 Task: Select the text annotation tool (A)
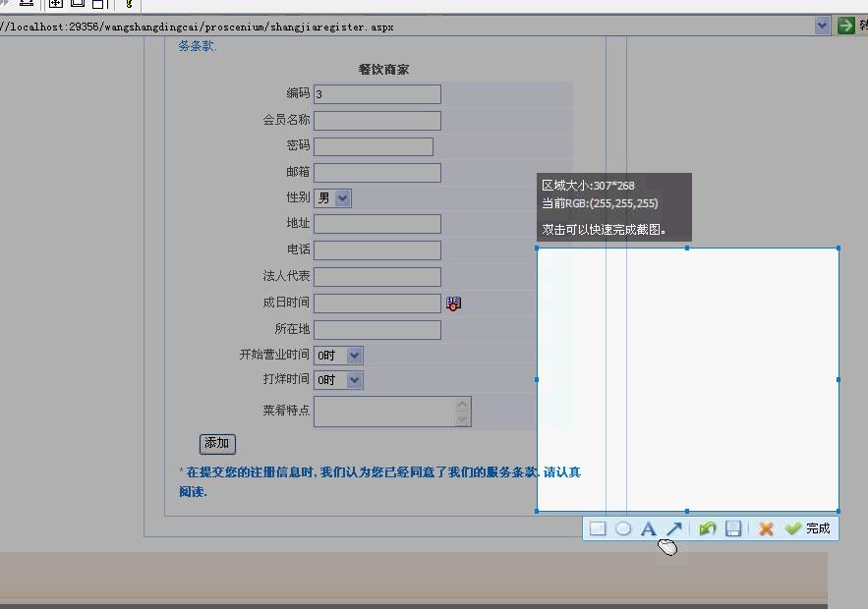click(x=648, y=528)
